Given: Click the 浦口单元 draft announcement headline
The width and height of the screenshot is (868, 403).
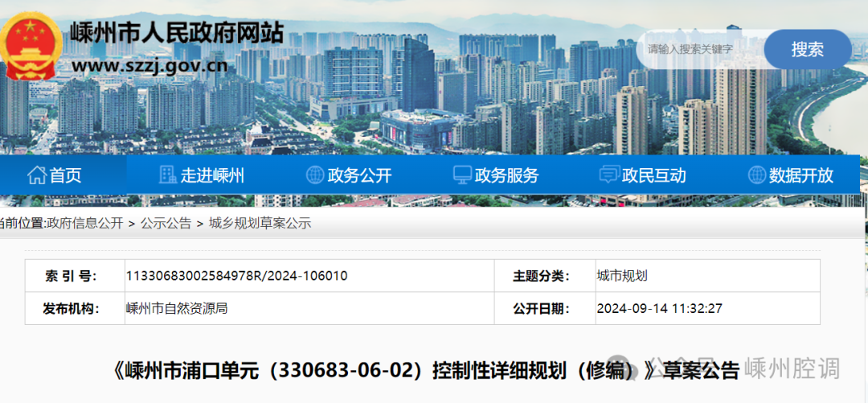Looking at the screenshot, I should [386, 370].
